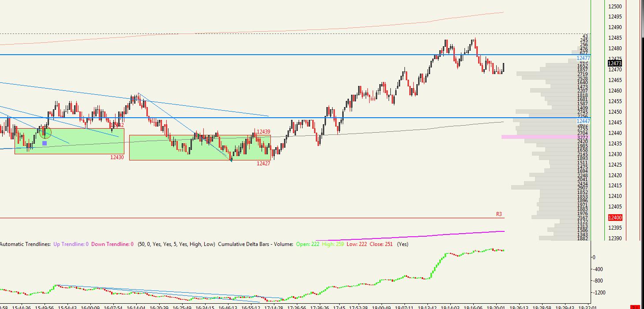Click the 12460 price axis label

[615, 91]
